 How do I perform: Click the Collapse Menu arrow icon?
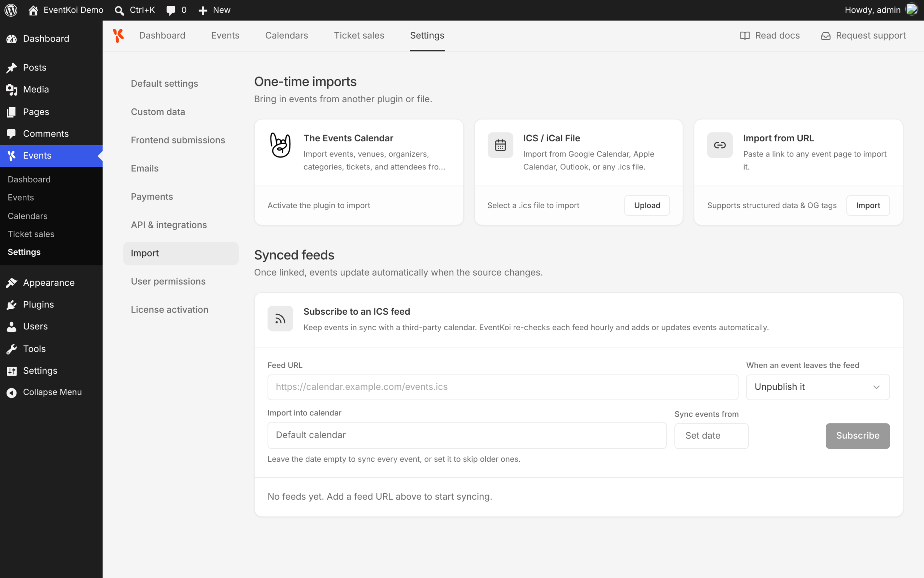pos(12,393)
